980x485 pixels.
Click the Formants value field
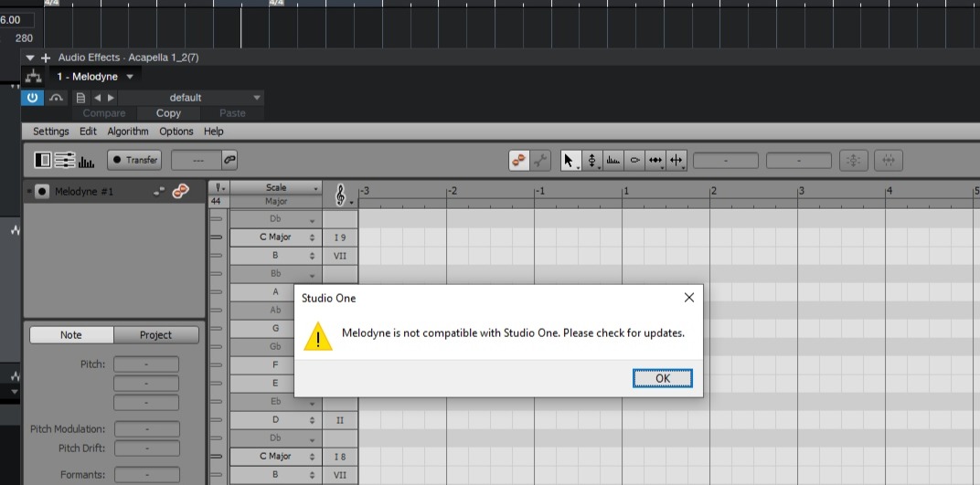coord(147,475)
